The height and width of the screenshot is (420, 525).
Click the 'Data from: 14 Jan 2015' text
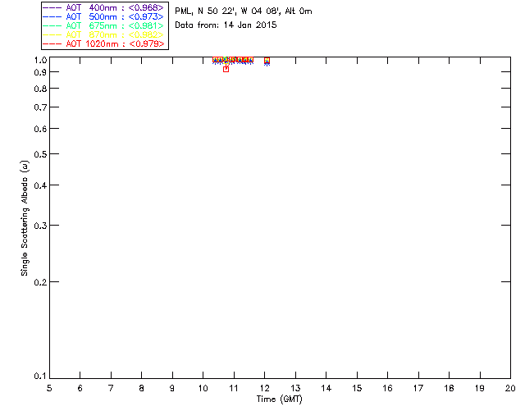[226, 25]
